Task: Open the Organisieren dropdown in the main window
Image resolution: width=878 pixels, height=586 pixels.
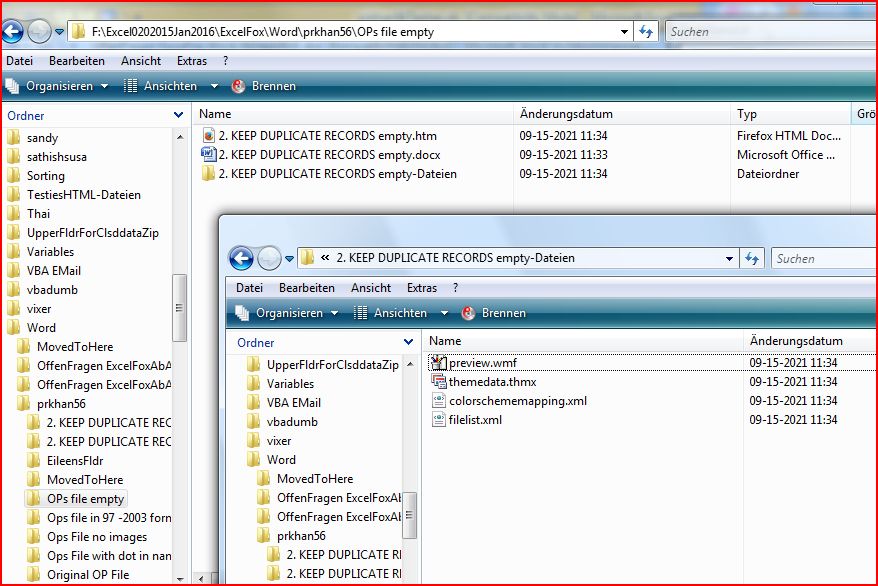Action: (104, 86)
